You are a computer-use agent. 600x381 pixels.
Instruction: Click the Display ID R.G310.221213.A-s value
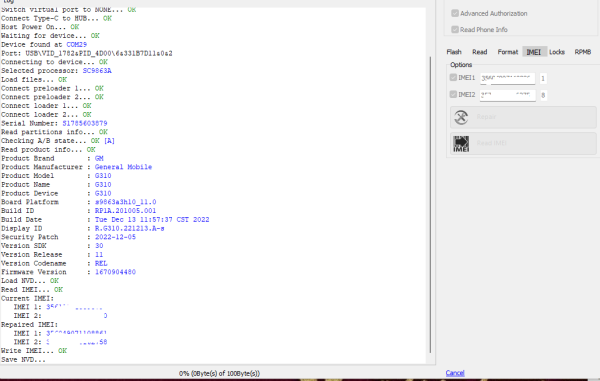(130, 228)
